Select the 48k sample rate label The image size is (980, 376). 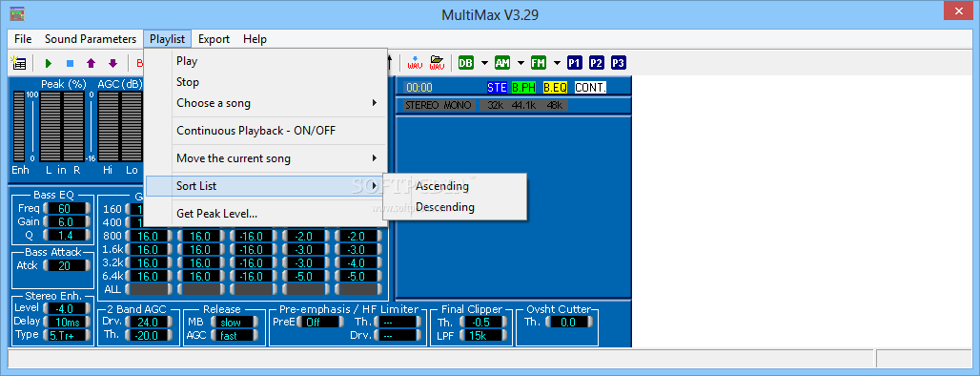tap(555, 105)
